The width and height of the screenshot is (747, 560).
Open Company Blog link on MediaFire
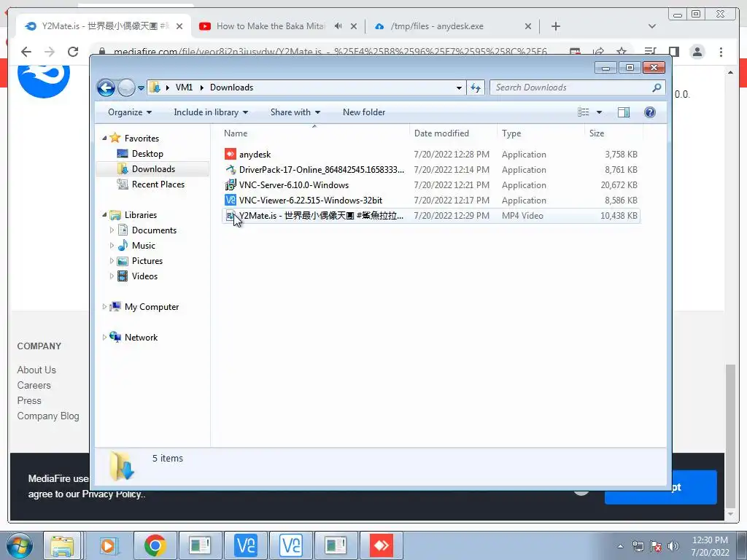click(48, 416)
